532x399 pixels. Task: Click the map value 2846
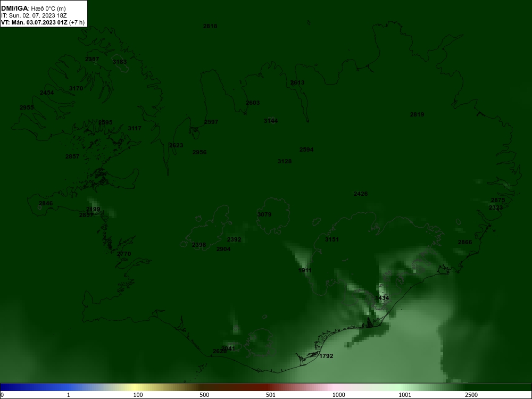coord(46,204)
